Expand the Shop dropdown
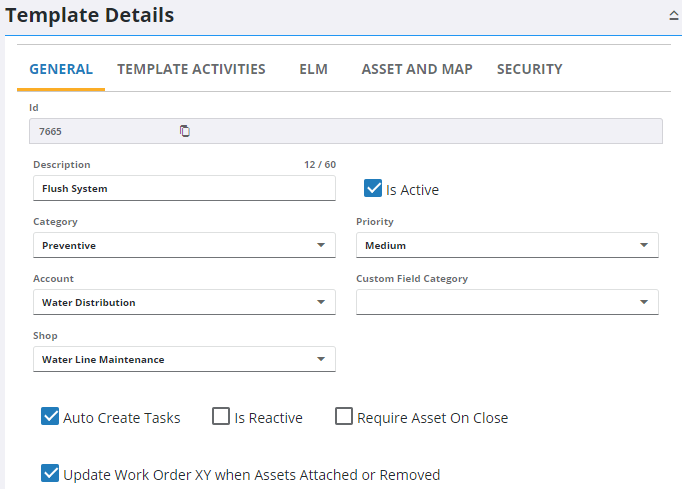This screenshot has height=489, width=682. coord(320,359)
